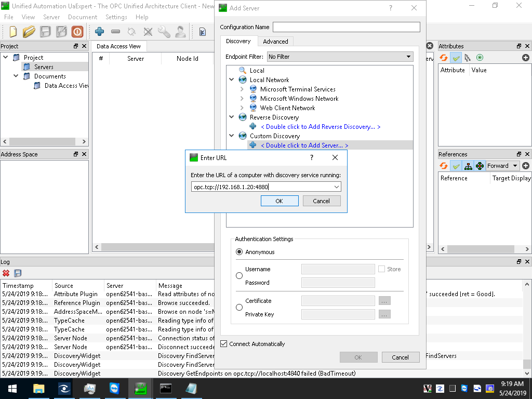The height and width of the screenshot is (399, 532).
Task: Expand the Microsoft Terminal Services node
Action: tap(242, 89)
